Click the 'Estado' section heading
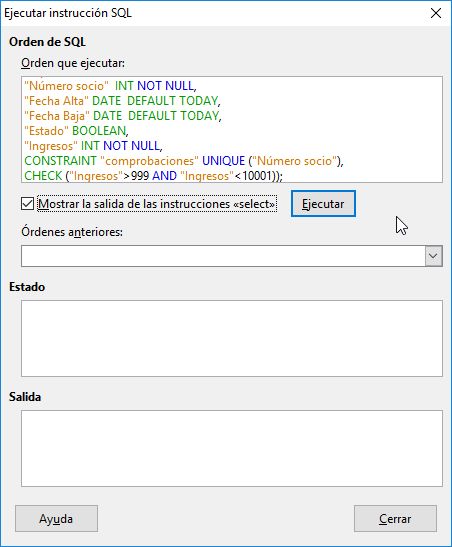The image size is (452, 547). point(27,287)
